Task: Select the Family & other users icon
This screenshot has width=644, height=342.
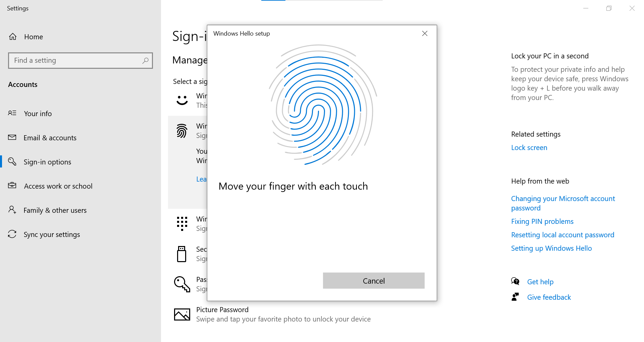Action: [12, 210]
